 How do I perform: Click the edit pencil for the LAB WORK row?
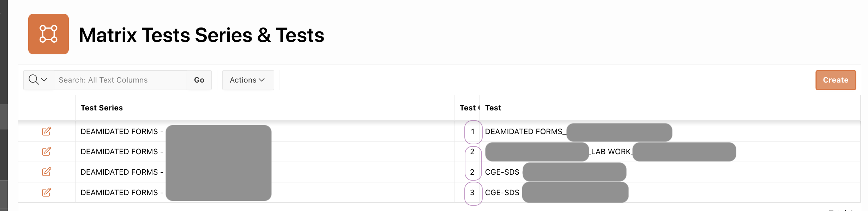click(47, 151)
